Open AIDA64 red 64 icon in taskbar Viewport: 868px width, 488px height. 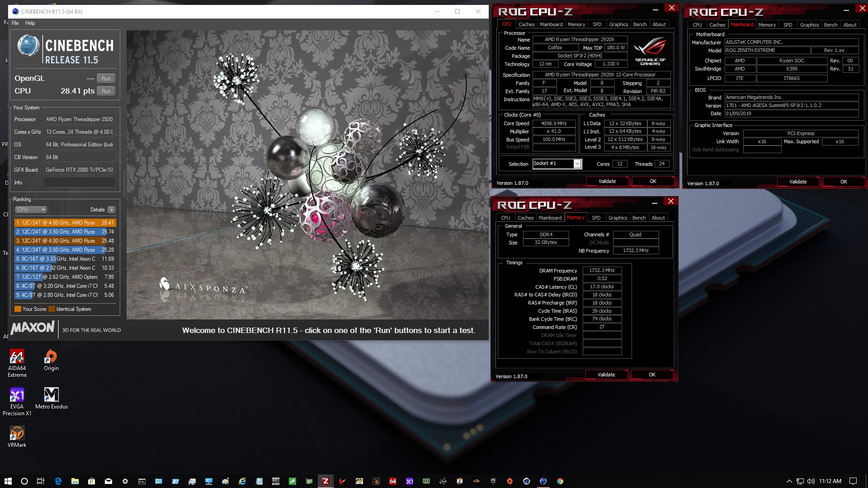point(393,481)
